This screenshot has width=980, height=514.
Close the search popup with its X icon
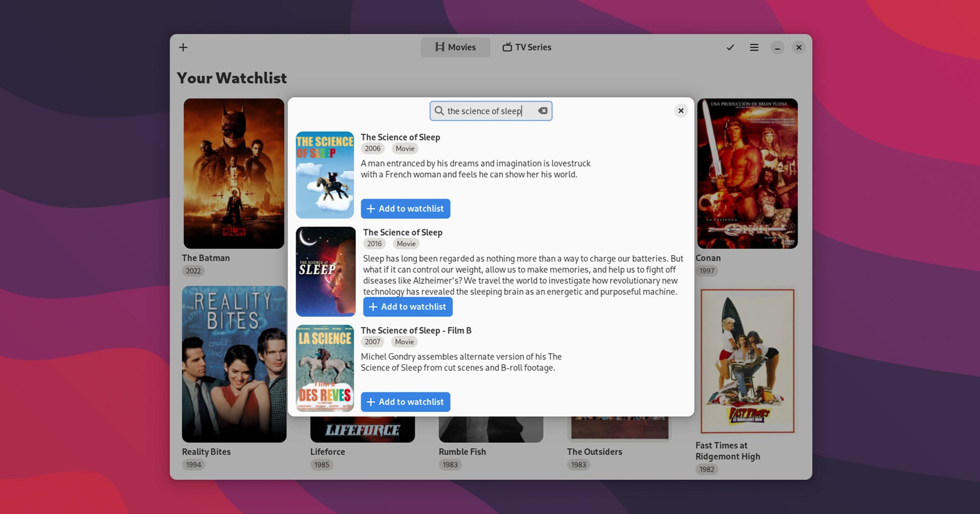click(681, 110)
